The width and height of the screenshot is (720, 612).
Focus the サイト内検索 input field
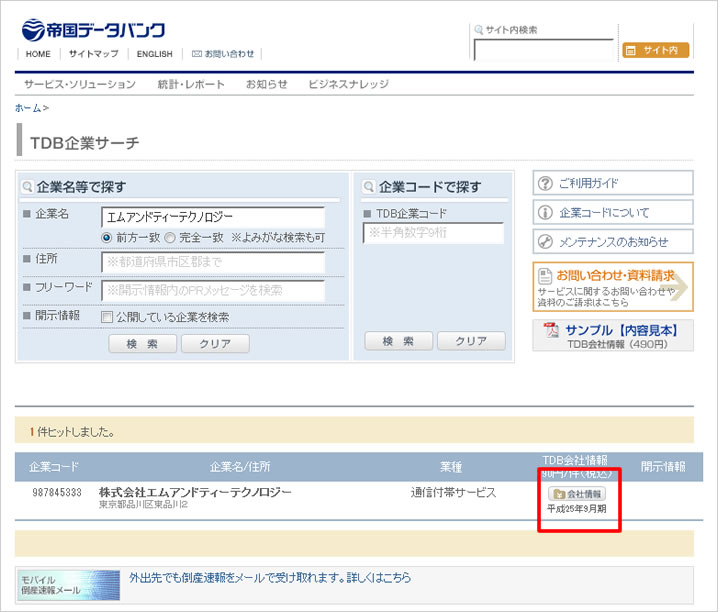pyautogui.click(x=543, y=50)
